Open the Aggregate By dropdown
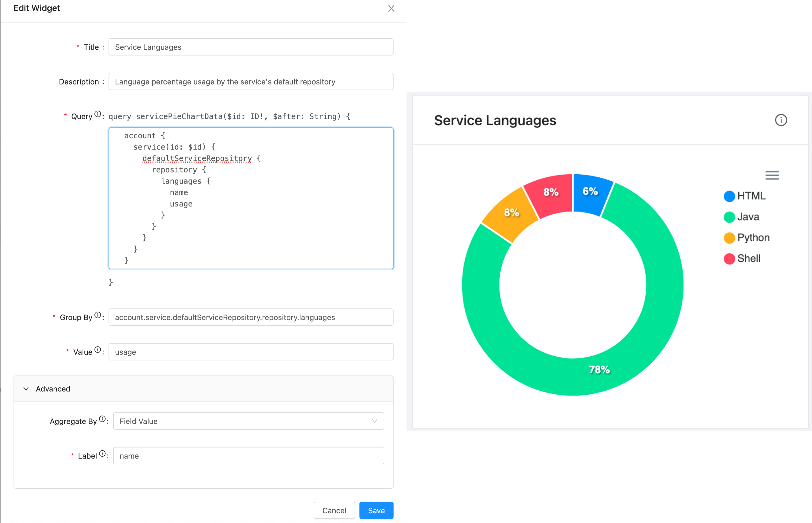The image size is (812, 523). (x=248, y=421)
